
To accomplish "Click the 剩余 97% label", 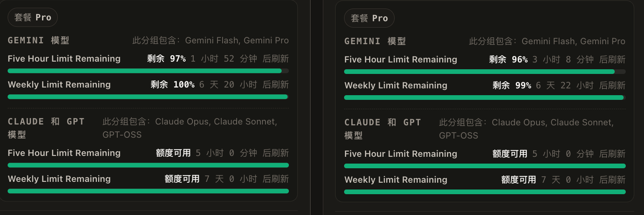I will pyautogui.click(x=167, y=59).
